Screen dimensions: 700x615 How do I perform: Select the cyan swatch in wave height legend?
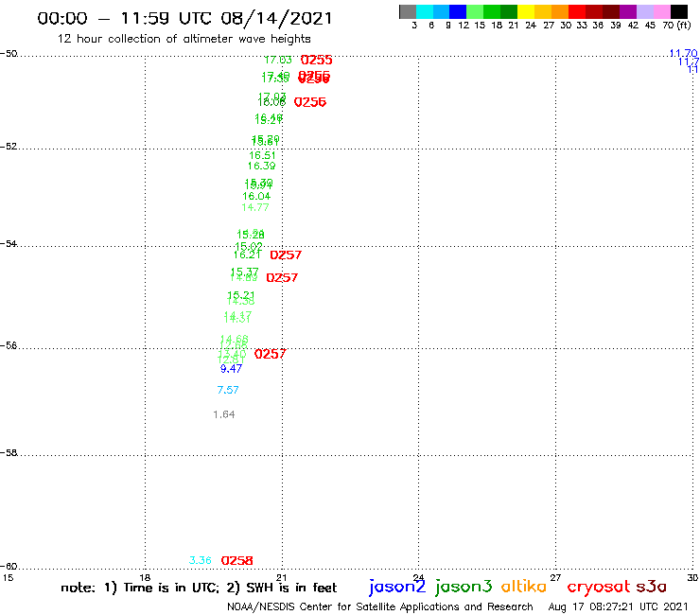425,11
